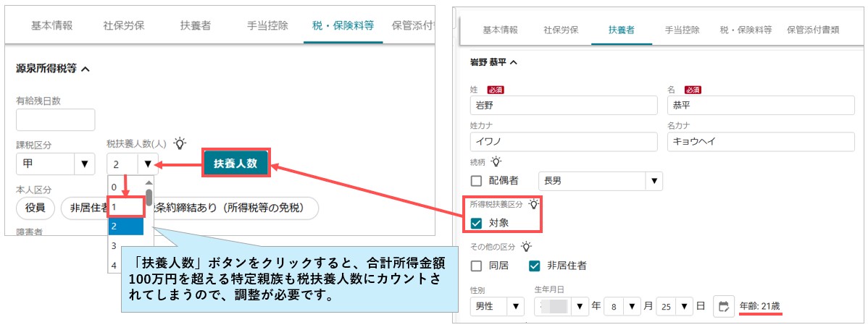The height and width of the screenshot is (330, 868).
Task: Open the birth year dropdown
Action: [562, 307]
